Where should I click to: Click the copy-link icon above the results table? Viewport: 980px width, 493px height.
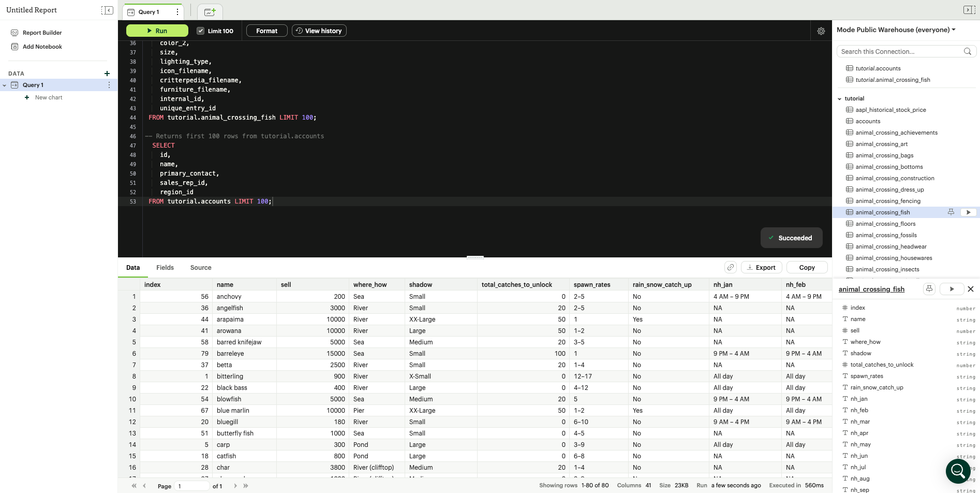tap(731, 267)
